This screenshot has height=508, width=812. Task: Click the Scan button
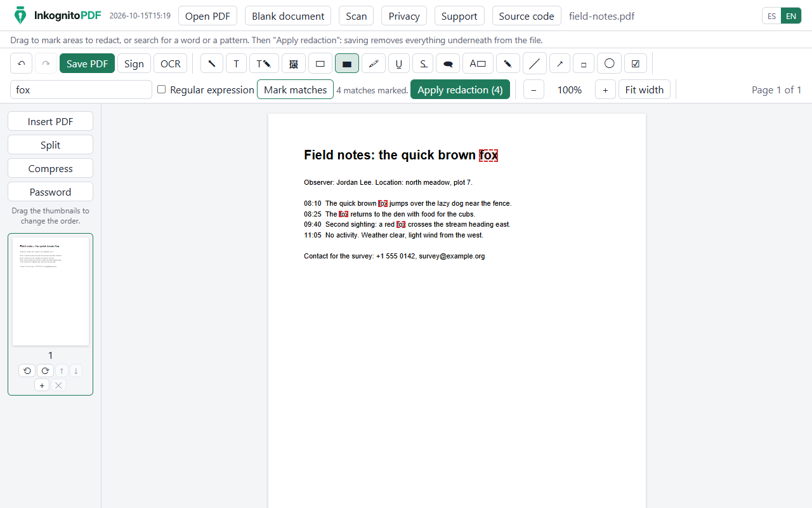pyautogui.click(x=357, y=16)
